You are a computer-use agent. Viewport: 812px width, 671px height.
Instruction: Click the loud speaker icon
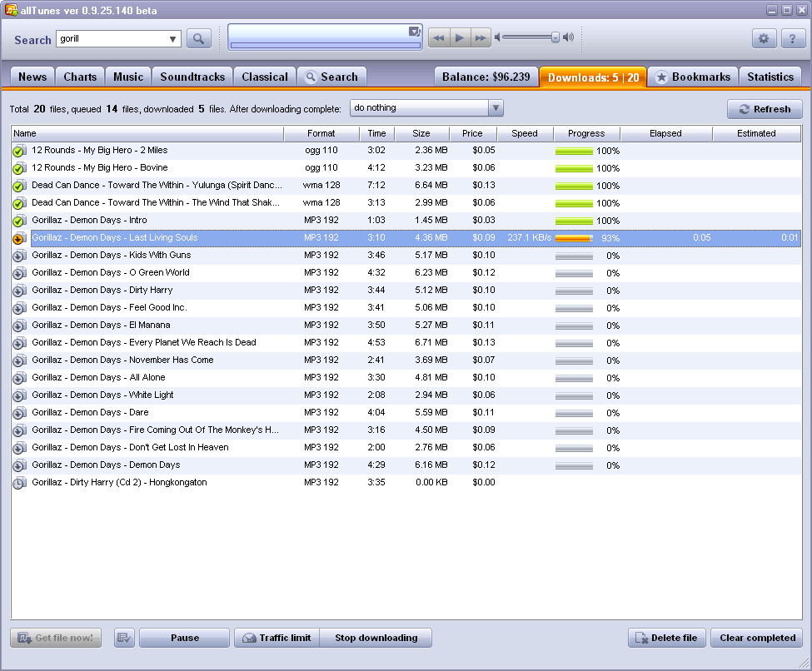click(568, 37)
